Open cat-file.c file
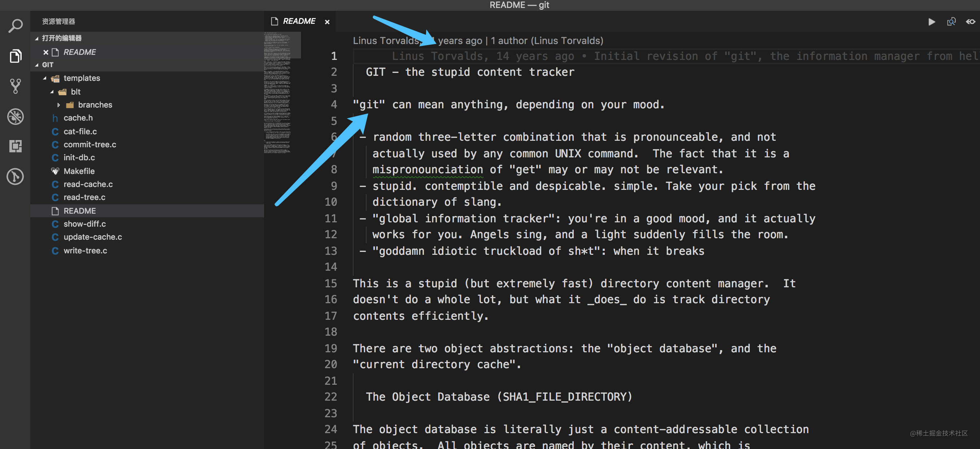980x449 pixels. 80,131
